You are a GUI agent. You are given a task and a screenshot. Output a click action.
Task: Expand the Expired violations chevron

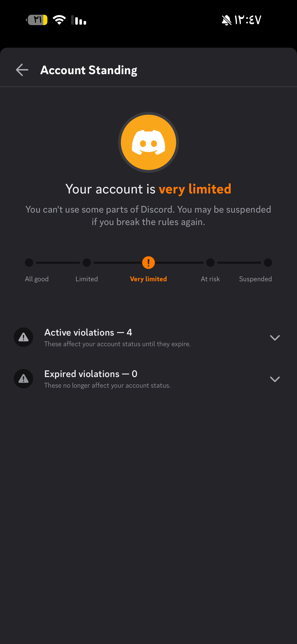point(275,379)
